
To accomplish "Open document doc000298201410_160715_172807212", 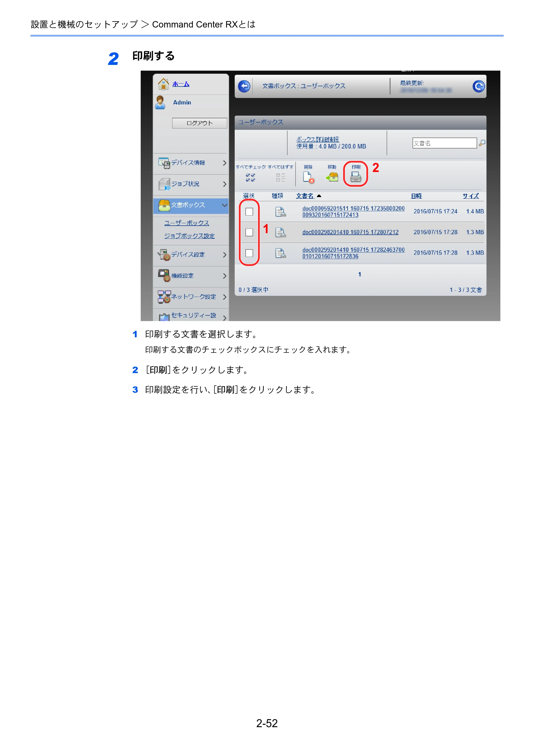I will coord(350,232).
